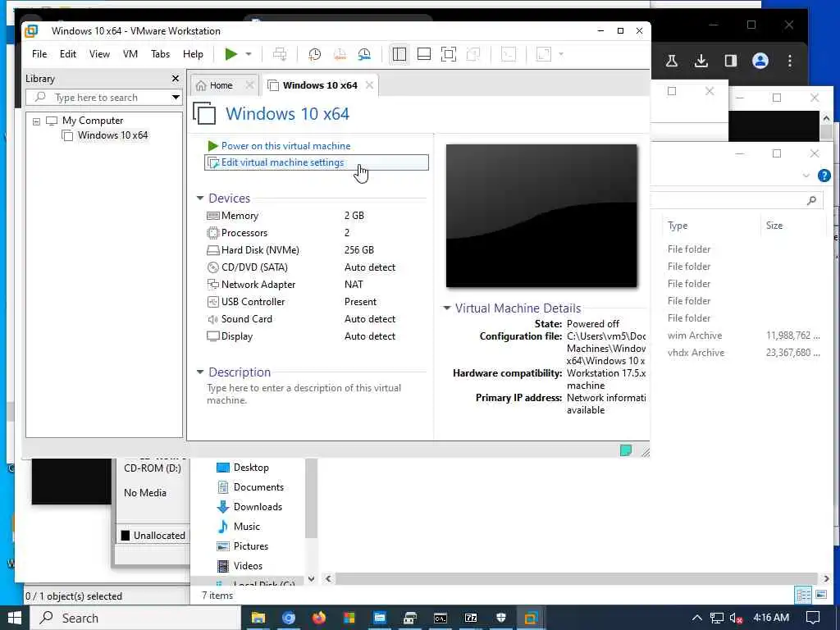Take a snapshot of this virtual machine
Image resolution: width=840 pixels, height=630 pixels.
click(314, 54)
